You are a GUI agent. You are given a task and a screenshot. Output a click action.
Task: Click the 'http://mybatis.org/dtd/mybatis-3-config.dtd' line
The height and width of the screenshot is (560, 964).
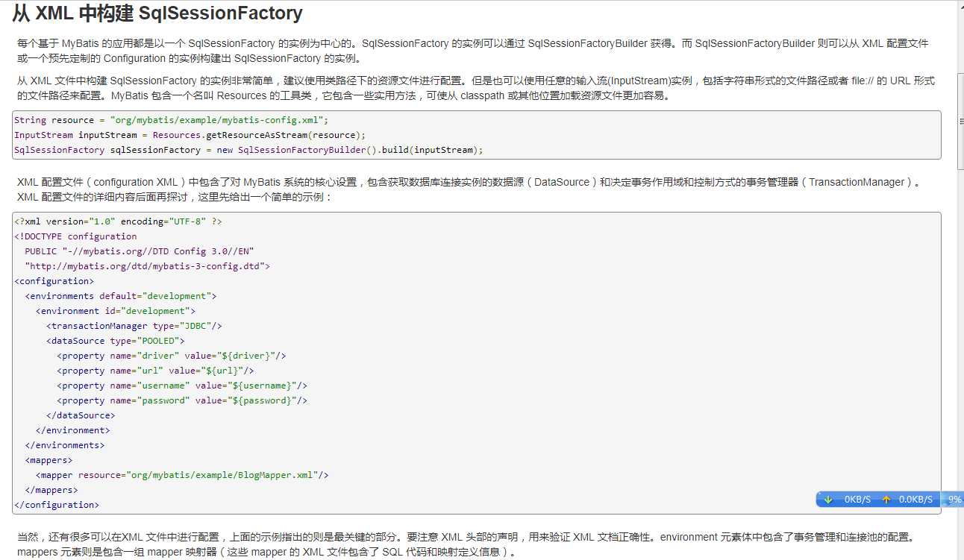pos(147,266)
